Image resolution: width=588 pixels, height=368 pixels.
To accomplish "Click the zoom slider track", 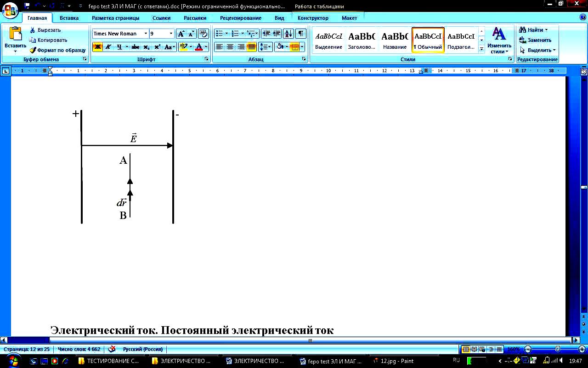I will click(x=555, y=349).
